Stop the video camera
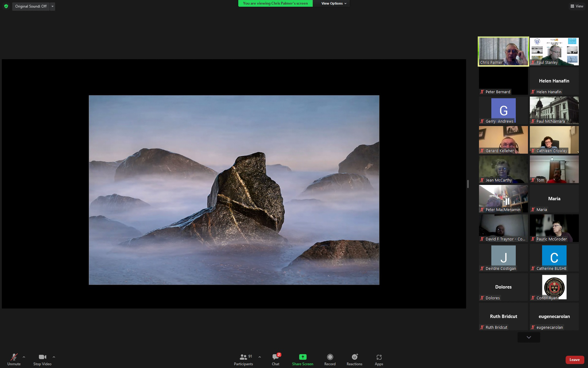 click(x=42, y=359)
